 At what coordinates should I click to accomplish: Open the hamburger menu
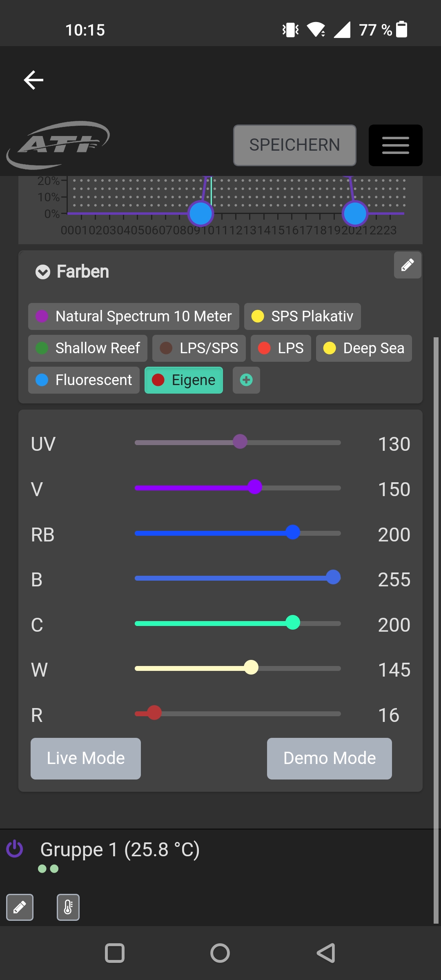(x=395, y=145)
